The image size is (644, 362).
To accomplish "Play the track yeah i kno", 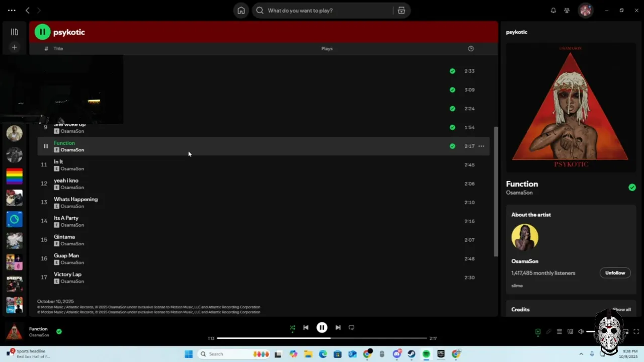I will point(66,180).
